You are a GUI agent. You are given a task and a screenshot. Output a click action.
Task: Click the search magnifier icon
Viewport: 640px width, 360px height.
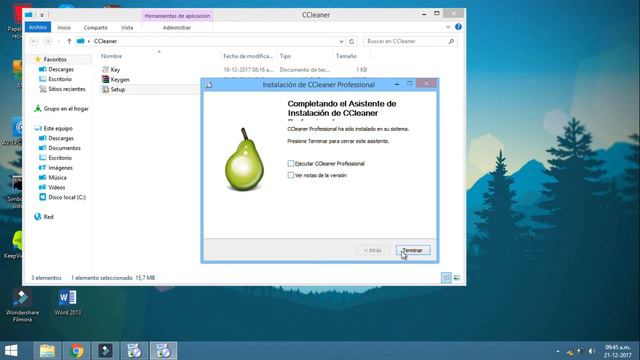point(451,41)
